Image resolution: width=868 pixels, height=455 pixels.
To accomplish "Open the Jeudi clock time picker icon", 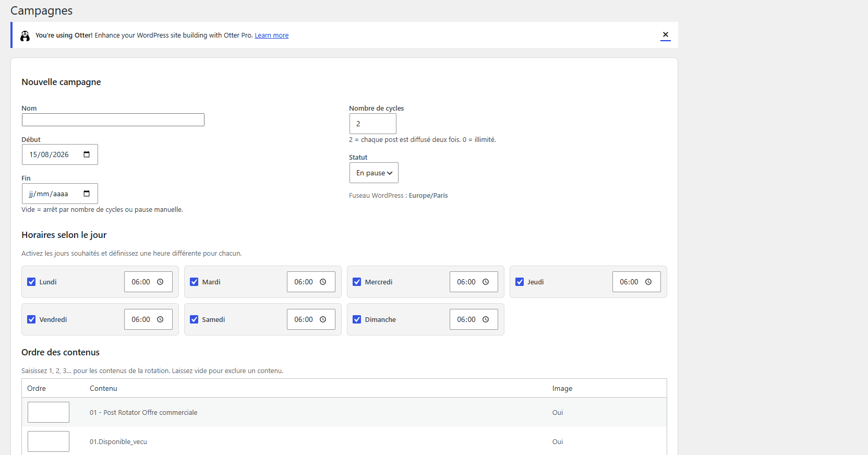I will click(648, 282).
